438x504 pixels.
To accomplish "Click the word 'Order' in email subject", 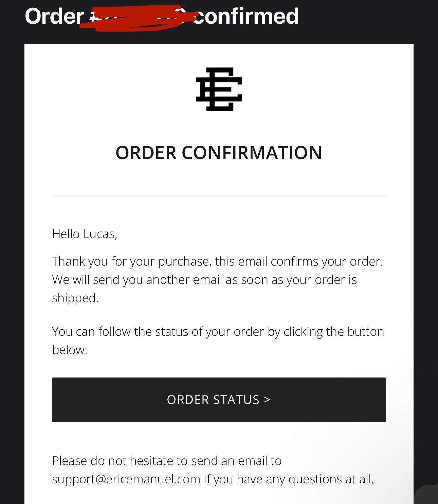I will [54, 16].
